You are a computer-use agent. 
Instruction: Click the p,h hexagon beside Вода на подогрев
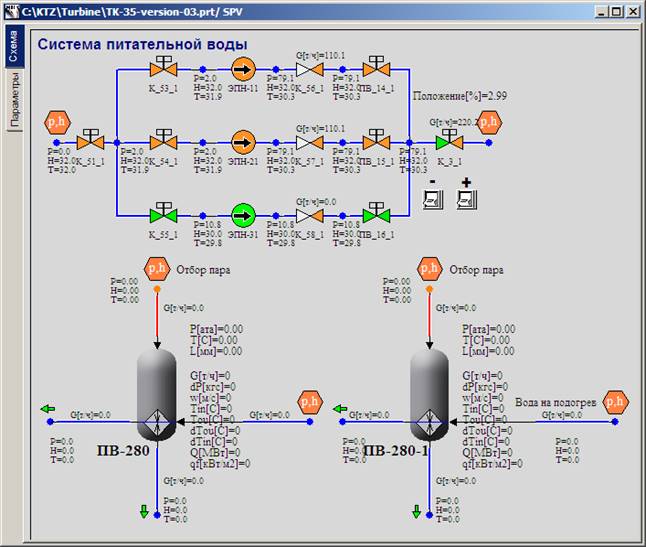click(616, 402)
